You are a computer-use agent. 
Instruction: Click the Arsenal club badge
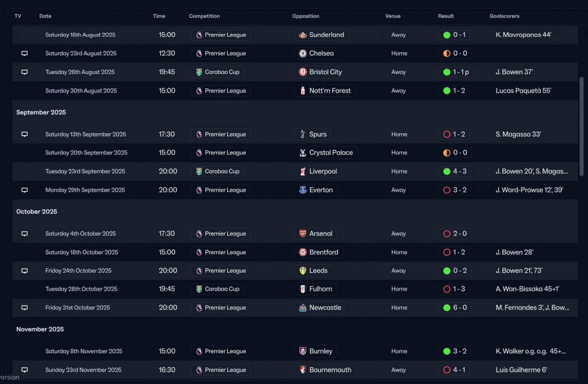click(303, 234)
